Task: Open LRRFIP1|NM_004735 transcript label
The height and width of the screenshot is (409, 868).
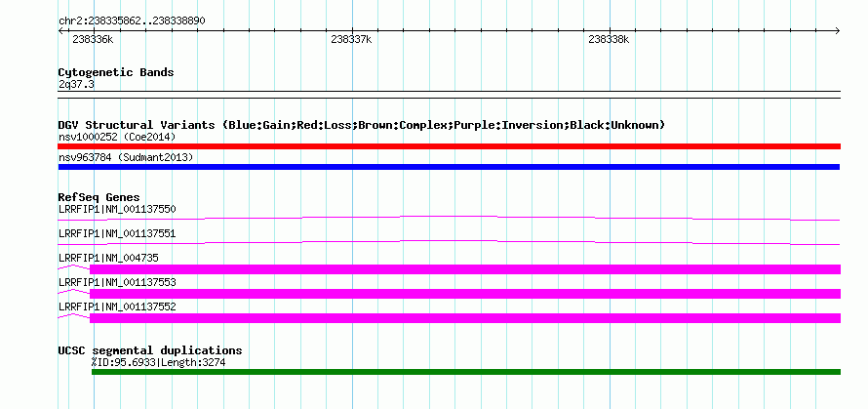Action: [108, 258]
